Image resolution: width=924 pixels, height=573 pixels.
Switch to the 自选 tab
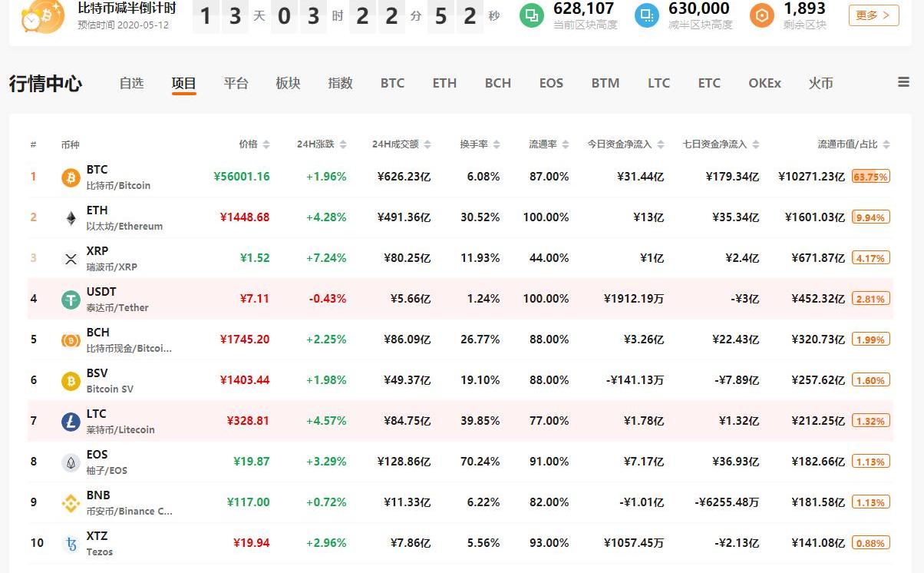point(131,83)
